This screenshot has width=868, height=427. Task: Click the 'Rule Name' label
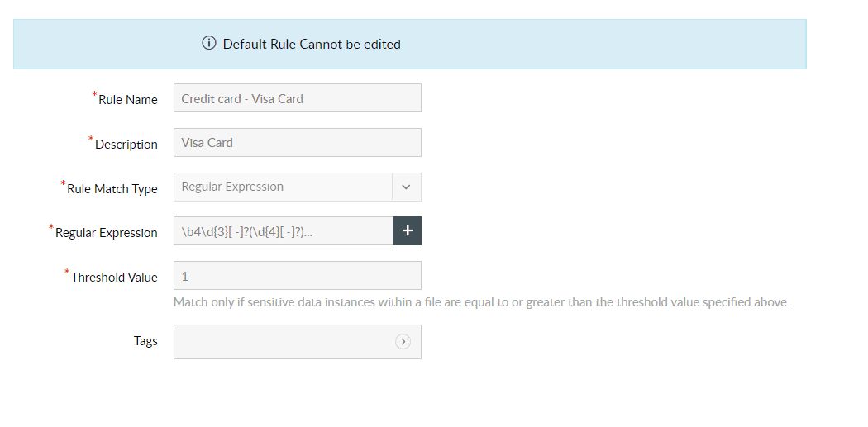pos(128,100)
